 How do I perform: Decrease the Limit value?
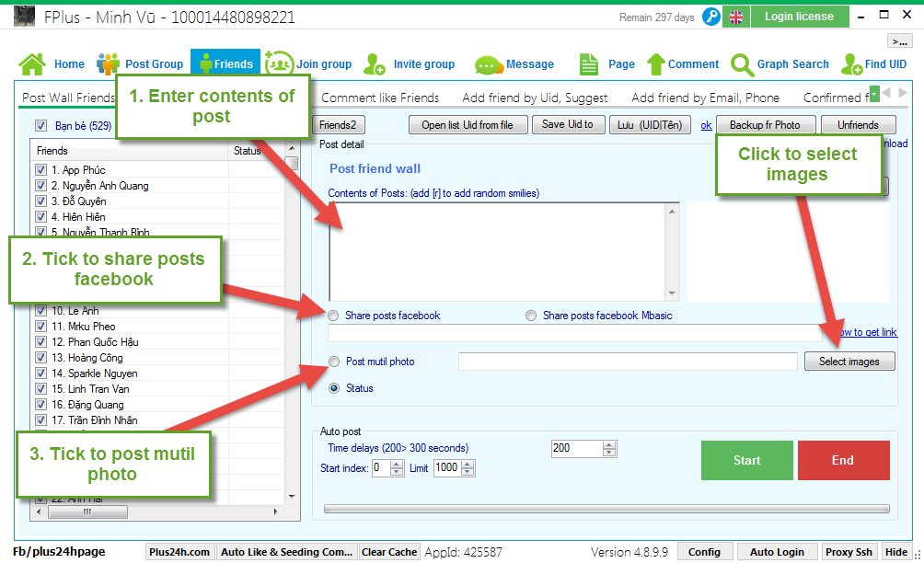click(468, 472)
